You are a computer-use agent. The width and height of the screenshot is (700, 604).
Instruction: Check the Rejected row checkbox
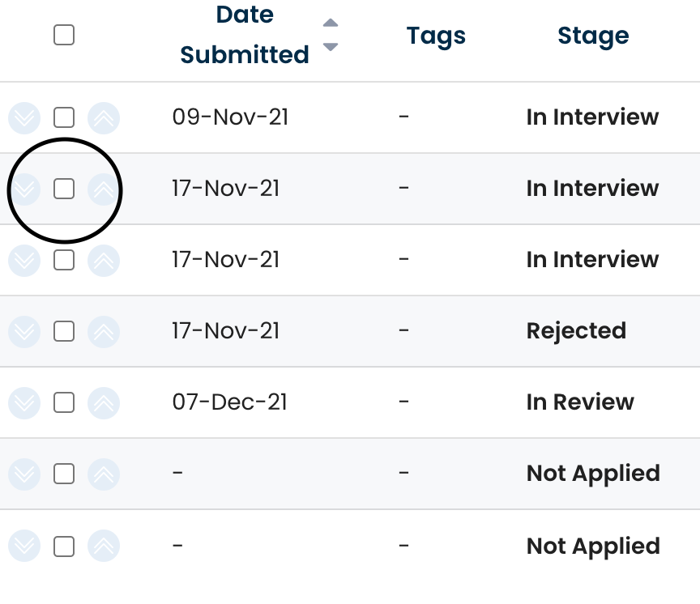pos(64,332)
